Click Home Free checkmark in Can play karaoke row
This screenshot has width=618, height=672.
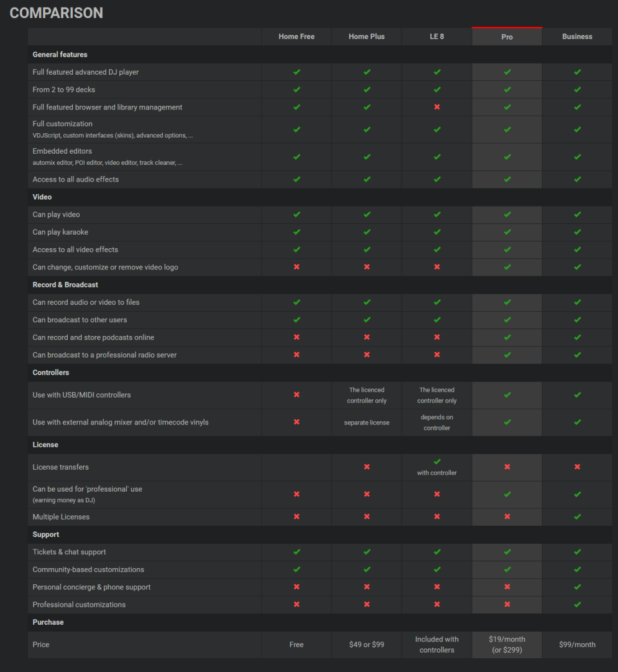point(297,232)
